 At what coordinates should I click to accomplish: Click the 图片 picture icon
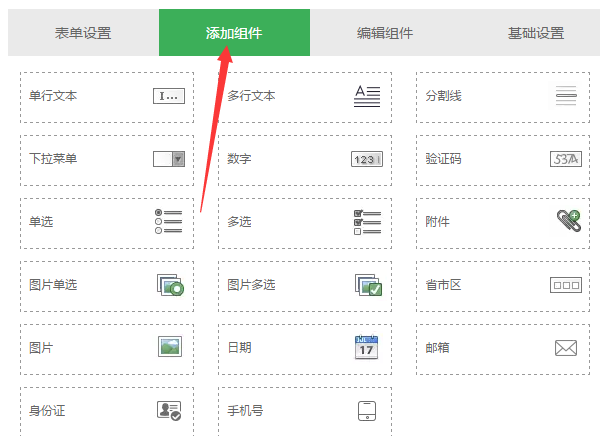tap(170, 347)
